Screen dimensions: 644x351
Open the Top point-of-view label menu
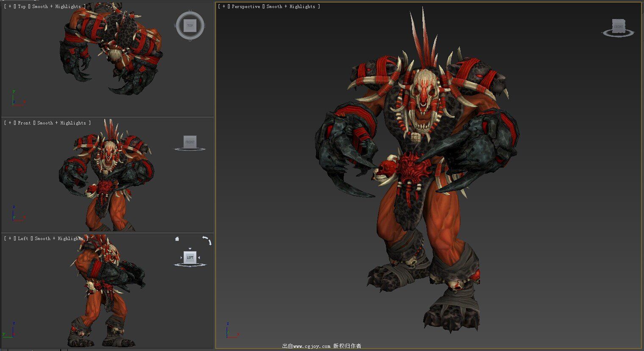coord(22,6)
